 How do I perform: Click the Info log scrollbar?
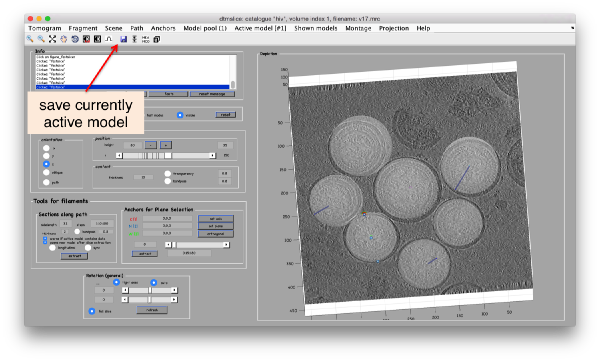click(x=233, y=72)
